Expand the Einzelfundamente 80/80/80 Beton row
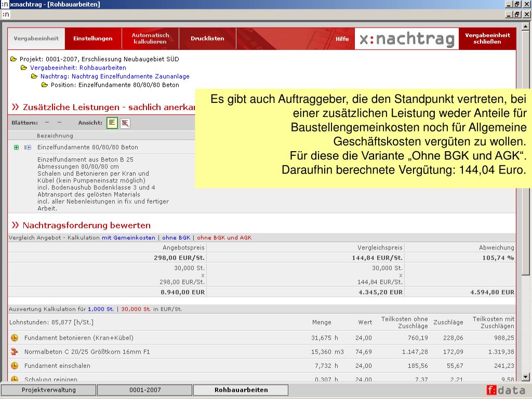The image size is (532, 399). pyautogui.click(x=28, y=147)
